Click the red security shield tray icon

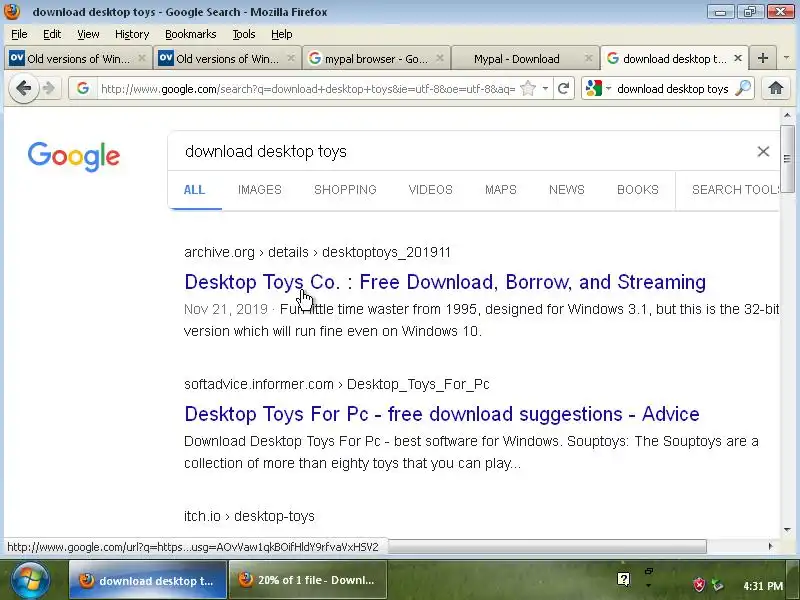click(x=698, y=585)
